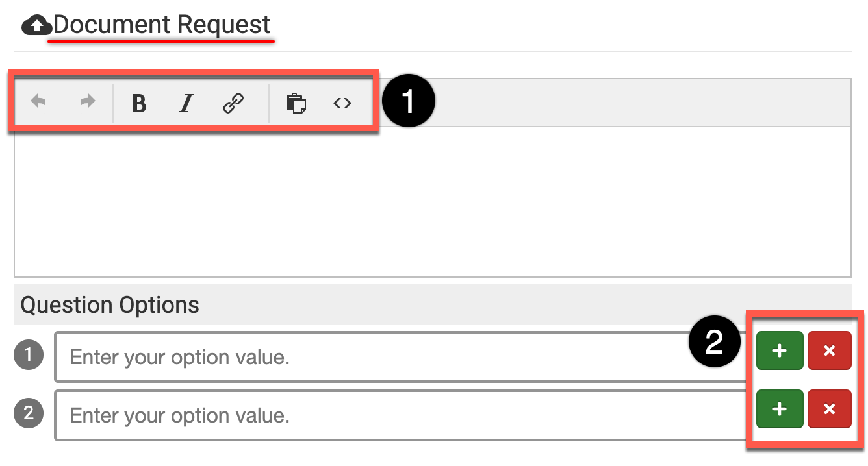The height and width of the screenshot is (466, 868).
Task: Click the paste clipboard icon
Action: point(296,103)
